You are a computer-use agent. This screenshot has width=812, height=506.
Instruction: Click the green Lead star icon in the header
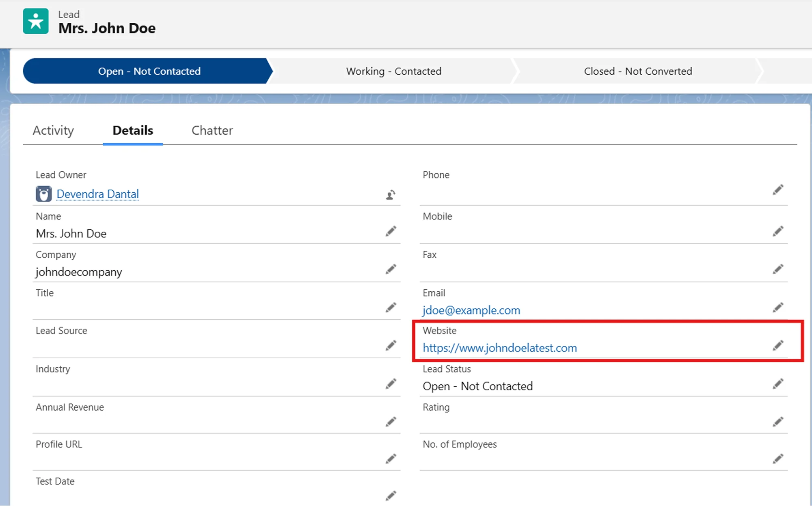(x=36, y=22)
